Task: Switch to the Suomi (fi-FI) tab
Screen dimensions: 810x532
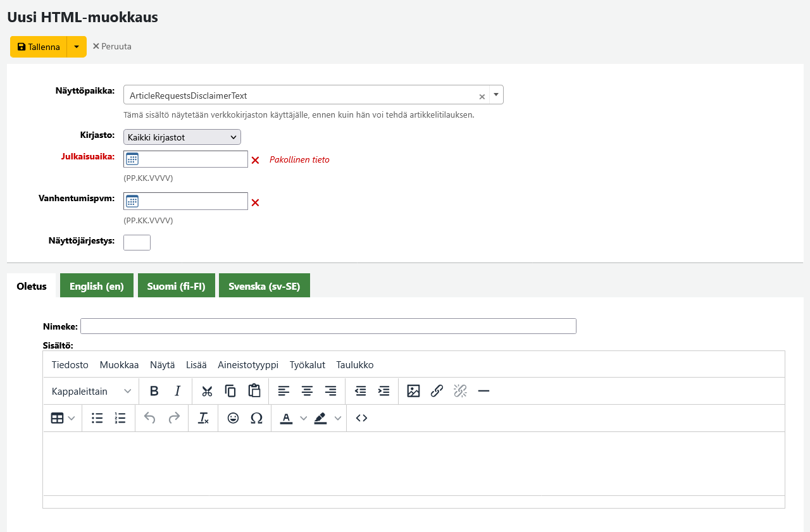Action: tap(176, 286)
